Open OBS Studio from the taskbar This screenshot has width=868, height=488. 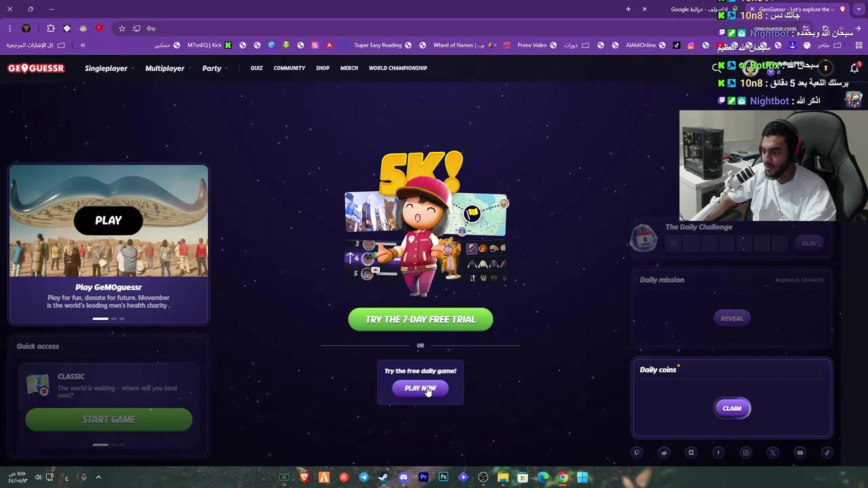pos(483,477)
